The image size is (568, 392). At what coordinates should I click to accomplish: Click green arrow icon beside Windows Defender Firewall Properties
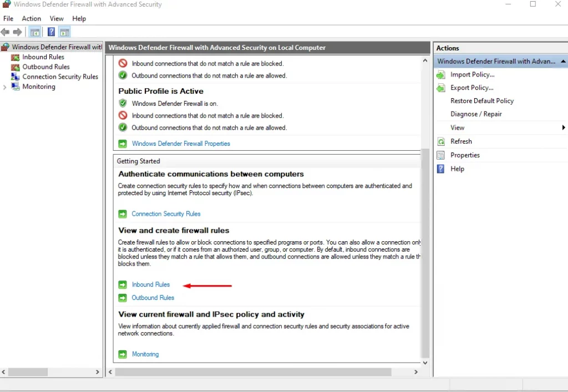tap(123, 144)
